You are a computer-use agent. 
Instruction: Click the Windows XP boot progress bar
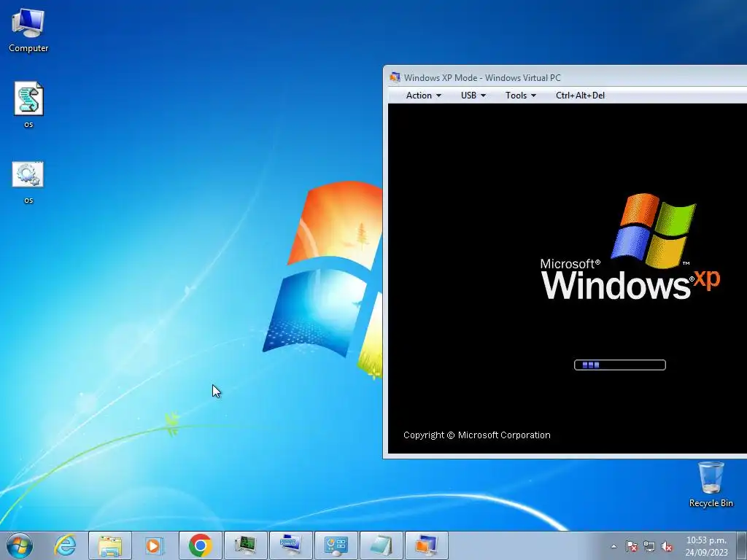620,365
